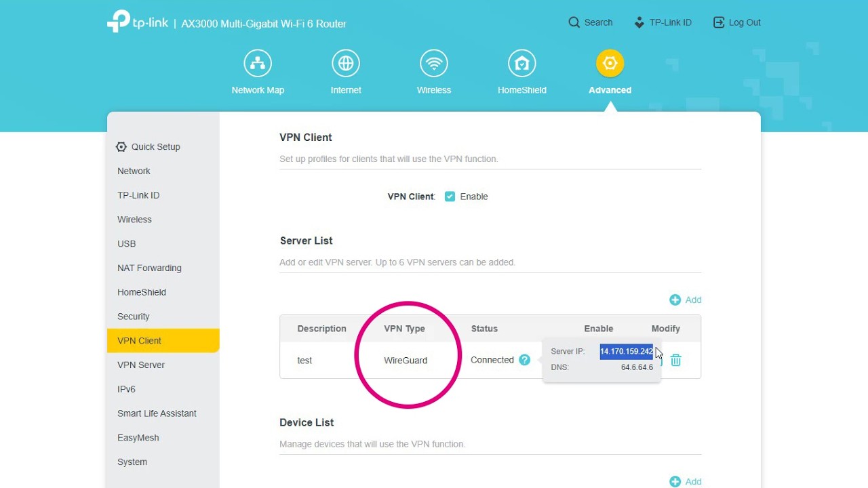Image resolution: width=868 pixels, height=488 pixels.
Task: Toggle the VPN Client Enable checkbox
Action: (x=450, y=197)
